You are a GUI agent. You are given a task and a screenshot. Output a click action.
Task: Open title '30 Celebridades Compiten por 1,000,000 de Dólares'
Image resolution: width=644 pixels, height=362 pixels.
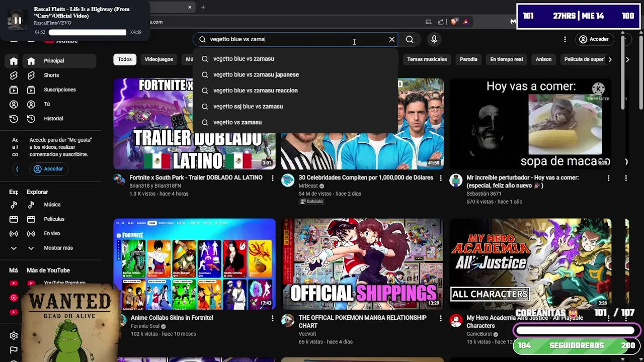pos(366,177)
